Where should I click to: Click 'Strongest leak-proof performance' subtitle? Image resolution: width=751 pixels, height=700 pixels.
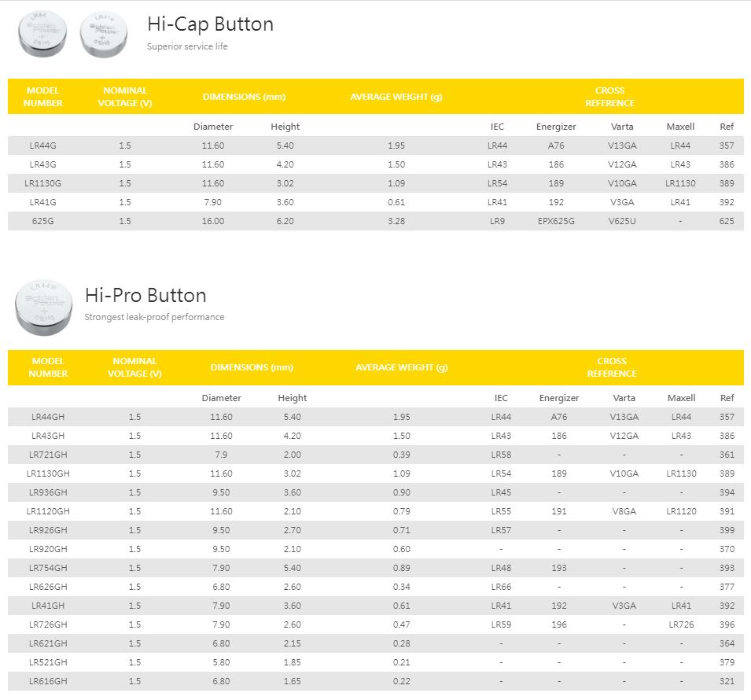pyautogui.click(x=154, y=317)
